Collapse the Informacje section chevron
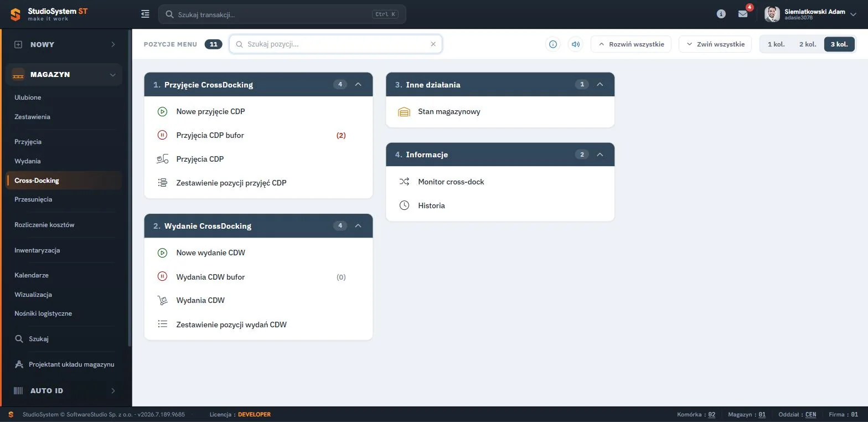Screen dimensions: 868x422 pos(600,155)
